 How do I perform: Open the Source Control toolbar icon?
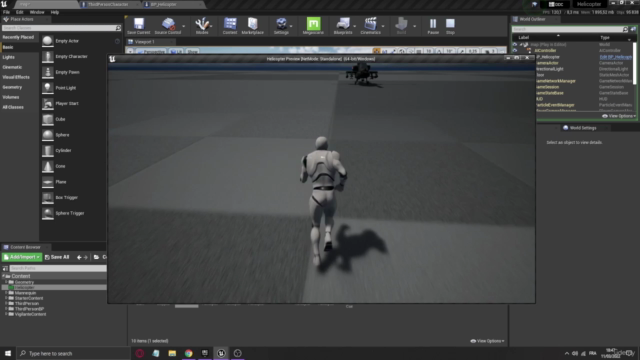[168, 26]
